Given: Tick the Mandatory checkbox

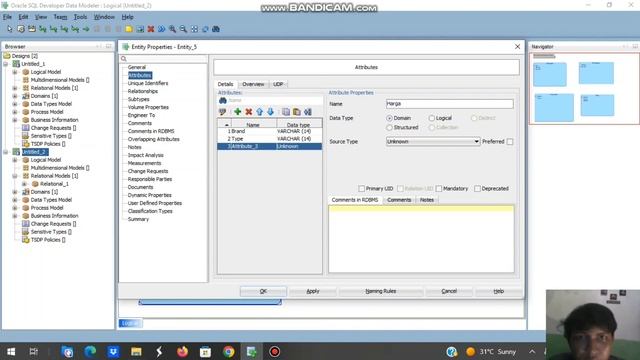Looking at the screenshot, I should click(439, 189).
